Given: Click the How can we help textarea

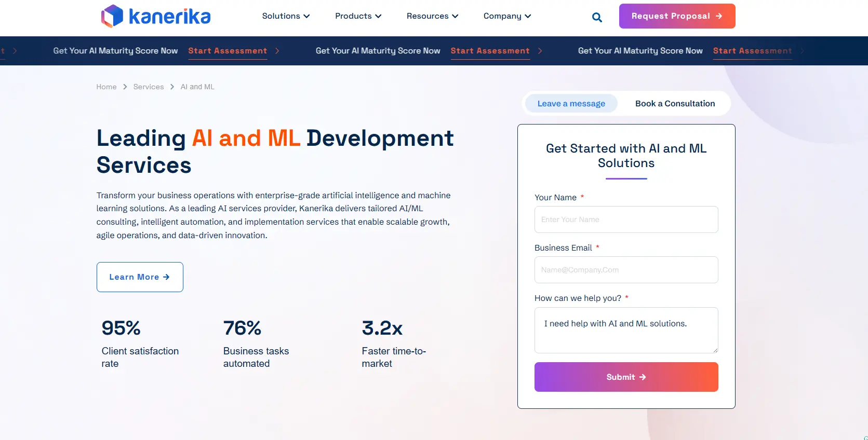Looking at the screenshot, I should tap(626, 330).
